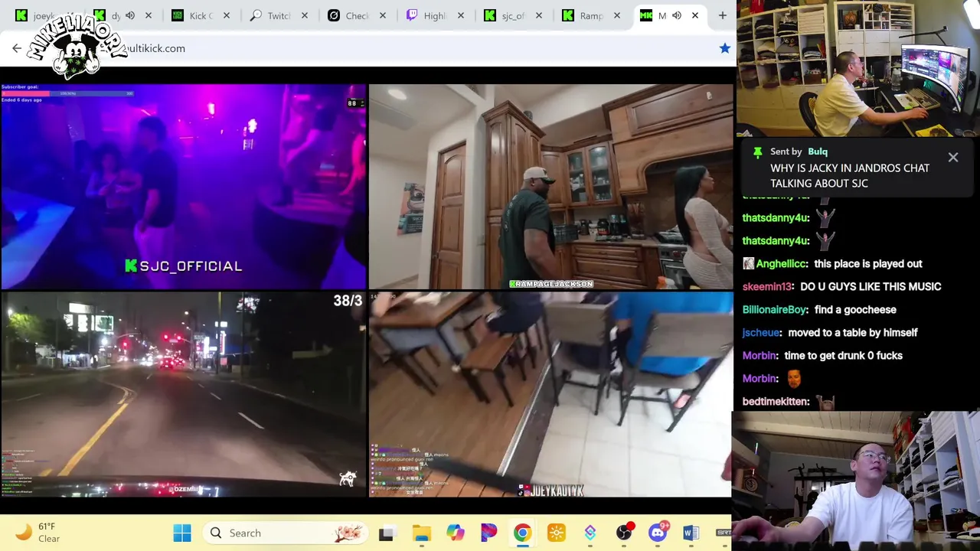Click the Morbin emote in chat

click(x=794, y=378)
